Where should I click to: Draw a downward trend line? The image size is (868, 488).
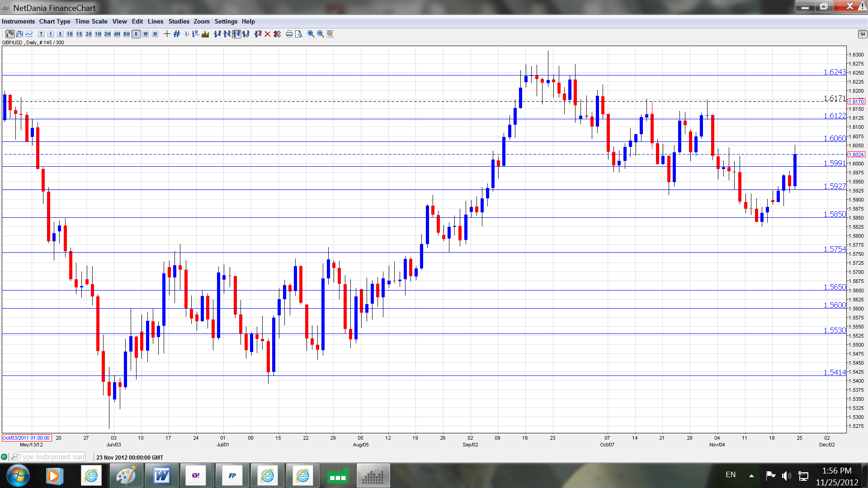(227, 34)
